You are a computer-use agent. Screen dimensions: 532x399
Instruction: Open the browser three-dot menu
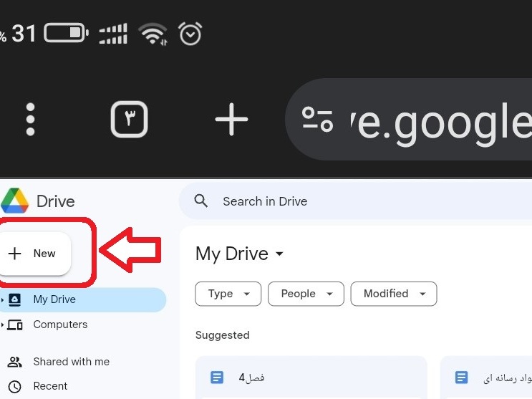pyautogui.click(x=30, y=119)
